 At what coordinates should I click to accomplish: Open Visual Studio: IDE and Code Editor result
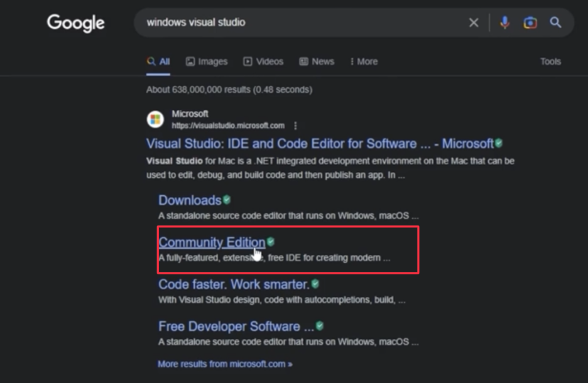tap(320, 144)
